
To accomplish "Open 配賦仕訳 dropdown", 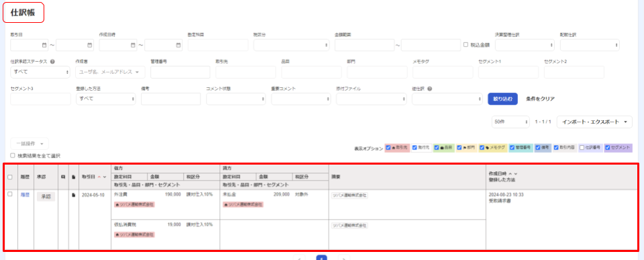I will pos(590,45).
